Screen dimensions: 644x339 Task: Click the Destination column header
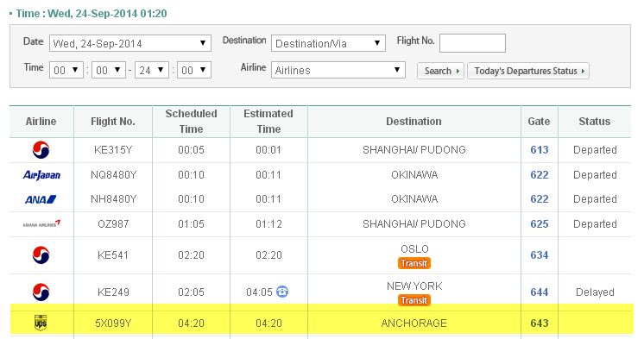[414, 122]
